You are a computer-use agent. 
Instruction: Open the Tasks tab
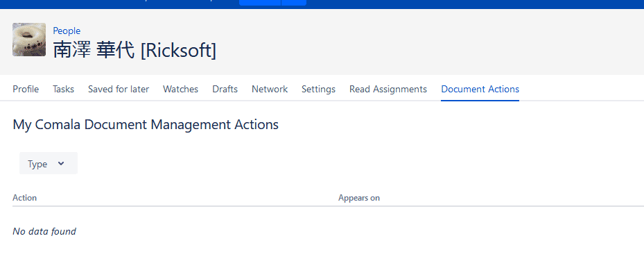[x=63, y=89]
